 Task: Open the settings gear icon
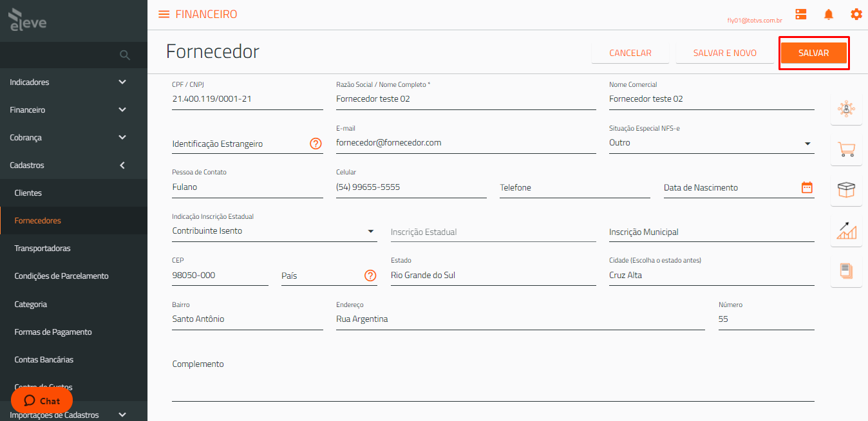pyautogui.click(x=856, y=14)
